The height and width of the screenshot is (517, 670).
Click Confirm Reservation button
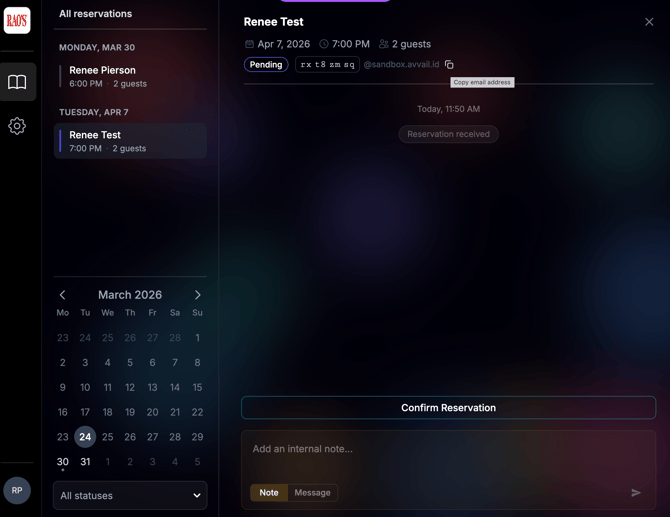448,408
